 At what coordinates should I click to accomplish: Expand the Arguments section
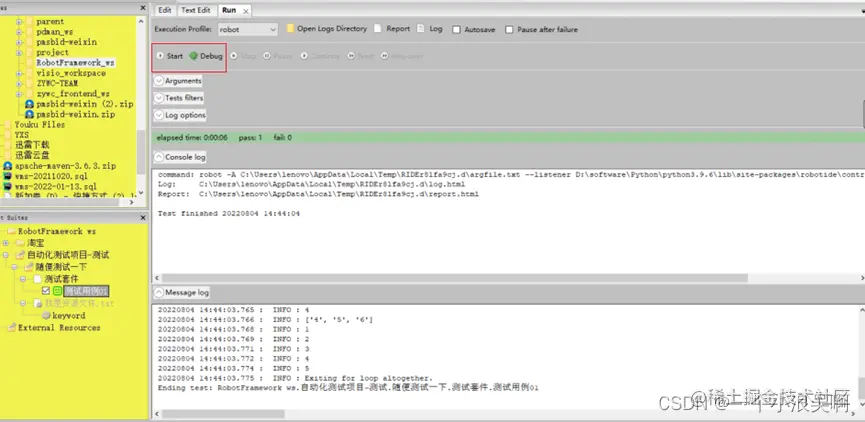tap(159, 81)
